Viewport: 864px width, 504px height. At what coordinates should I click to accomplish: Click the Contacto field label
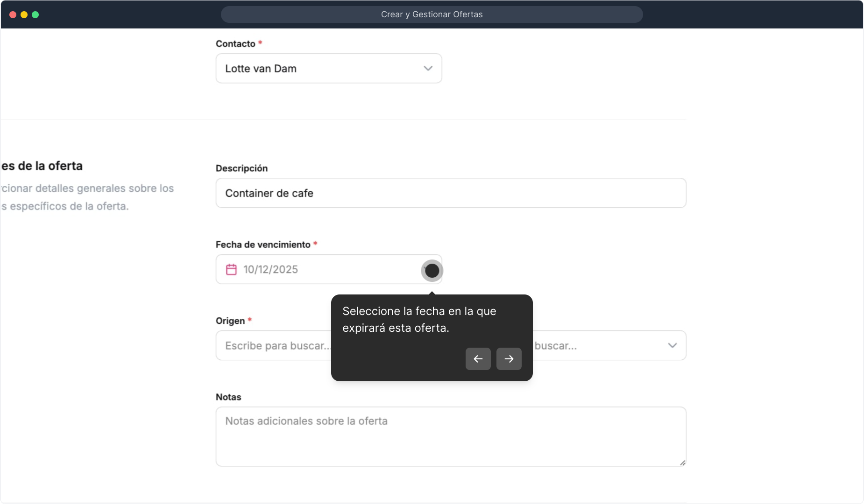235,44
